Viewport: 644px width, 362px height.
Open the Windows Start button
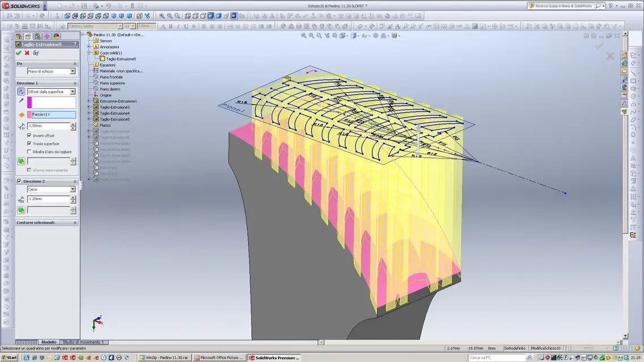(x=10, y=358)
